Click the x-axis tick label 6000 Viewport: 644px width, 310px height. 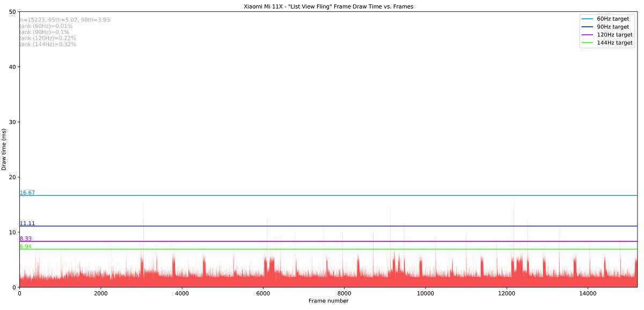point(263,293)
